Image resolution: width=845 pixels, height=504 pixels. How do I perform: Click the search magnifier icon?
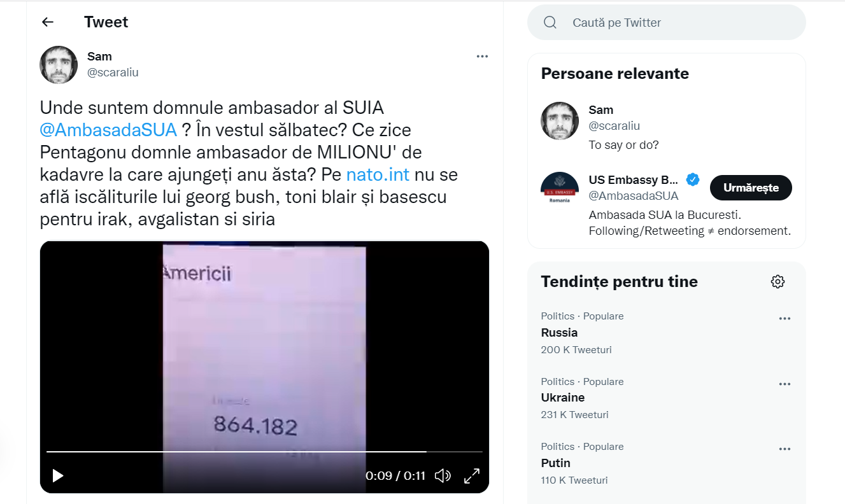click(550, 22)
